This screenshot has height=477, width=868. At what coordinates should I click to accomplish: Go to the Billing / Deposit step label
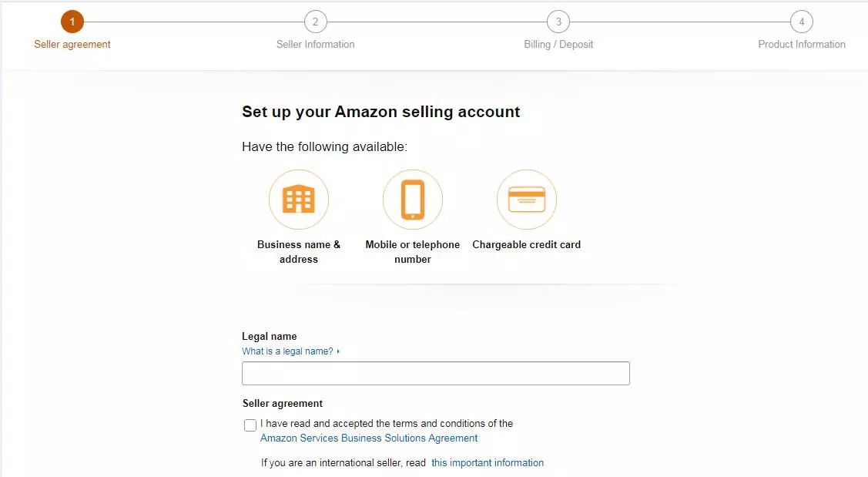pyautogui.click(x=558, y=45)
